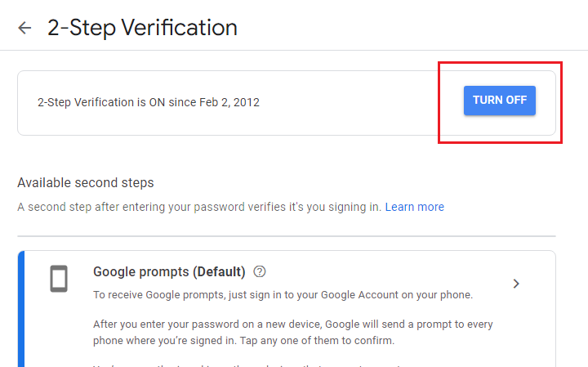Go back using the left arrow icon

coord(24,28)
